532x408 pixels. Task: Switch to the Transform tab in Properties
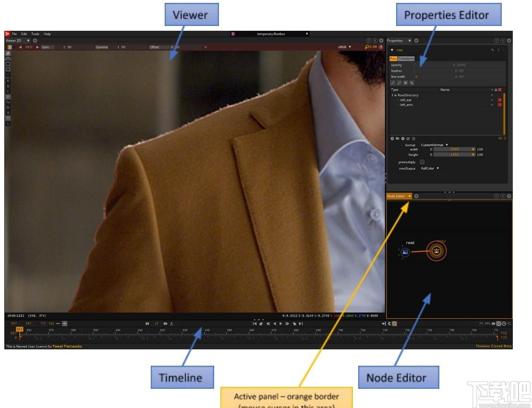coord(406,59)
